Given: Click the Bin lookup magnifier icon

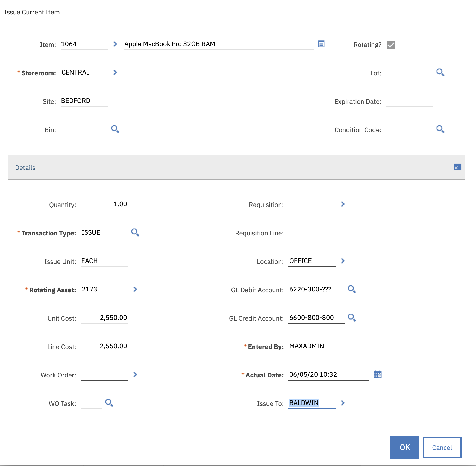Looking at the screenshot, I should click(x=115, y=129).
